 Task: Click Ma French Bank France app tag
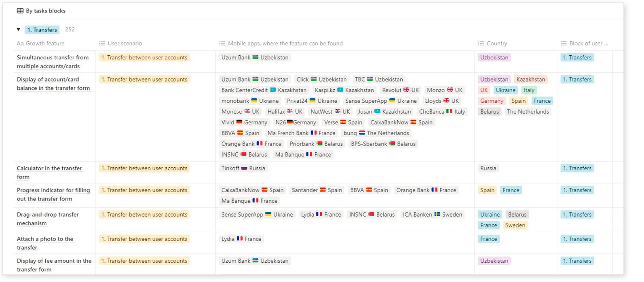coord(301,133)
